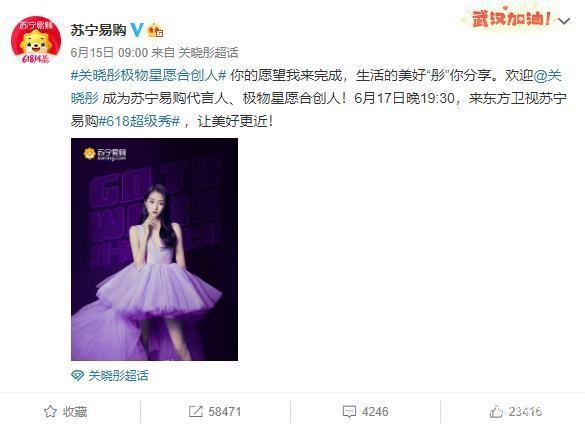Expand the post options chevron
585x425 pixels.
pos(564,21)
